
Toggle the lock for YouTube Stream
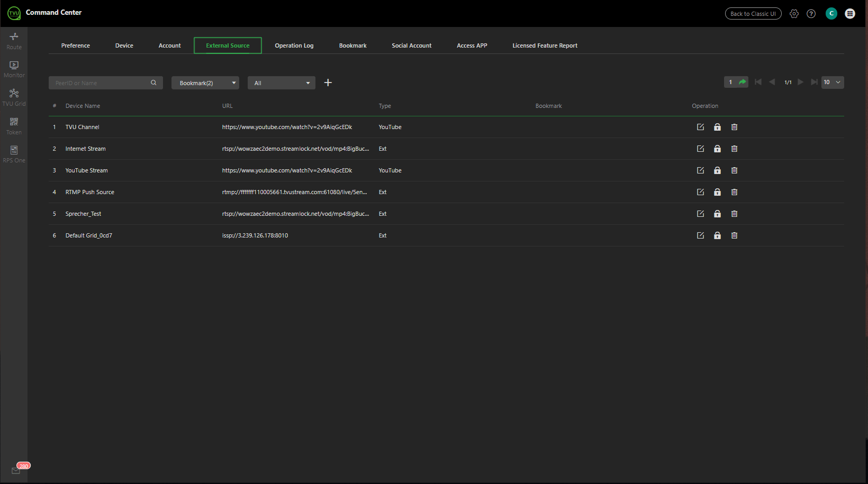pos(717,170)
